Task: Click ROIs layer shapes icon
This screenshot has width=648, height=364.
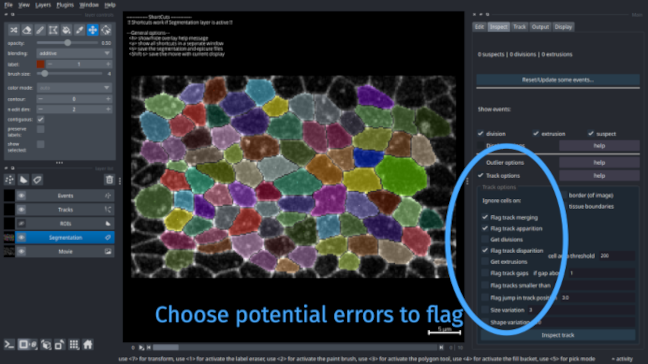Action: [x=108, y=224]
